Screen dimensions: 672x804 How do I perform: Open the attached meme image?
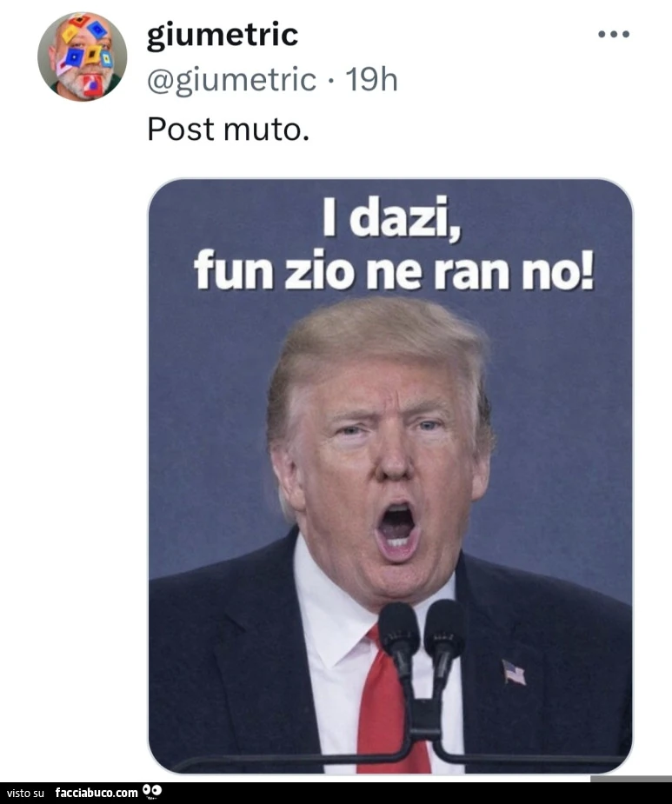point(390,475)
